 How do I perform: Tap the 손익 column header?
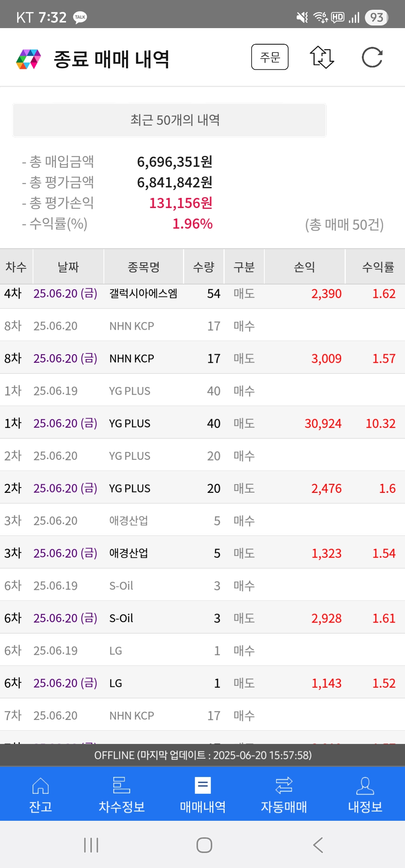tap(304, 267)
